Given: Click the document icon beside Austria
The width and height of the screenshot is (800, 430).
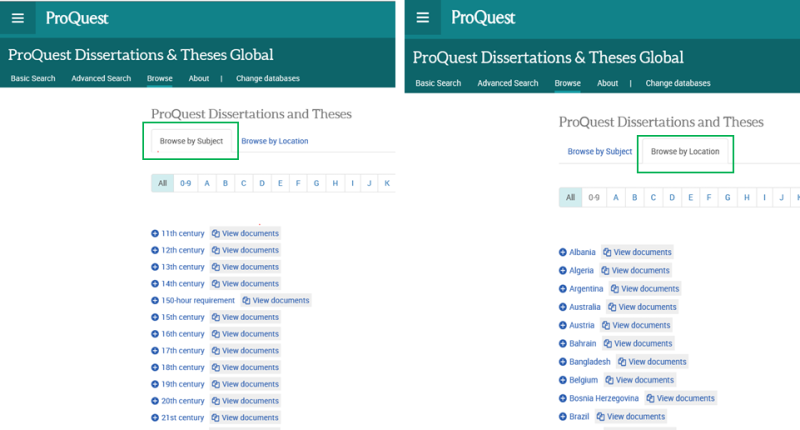Looking at the screenshot, I should tap(606, 325).
